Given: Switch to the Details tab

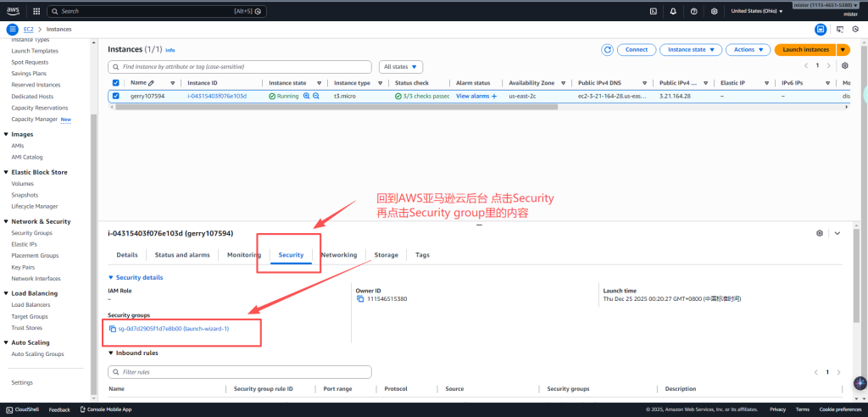Looking at the screenshot, I should click(x=127, y=255).
